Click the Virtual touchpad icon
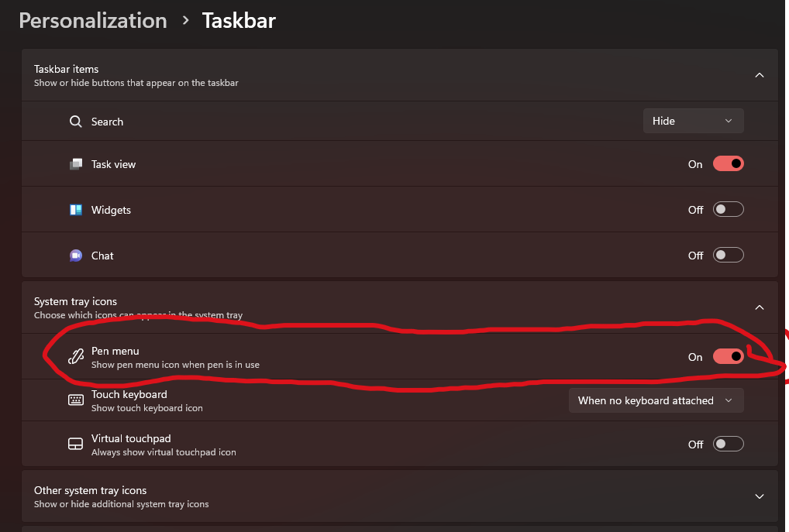This screenshot has width=789, height=532. [75, 443]
